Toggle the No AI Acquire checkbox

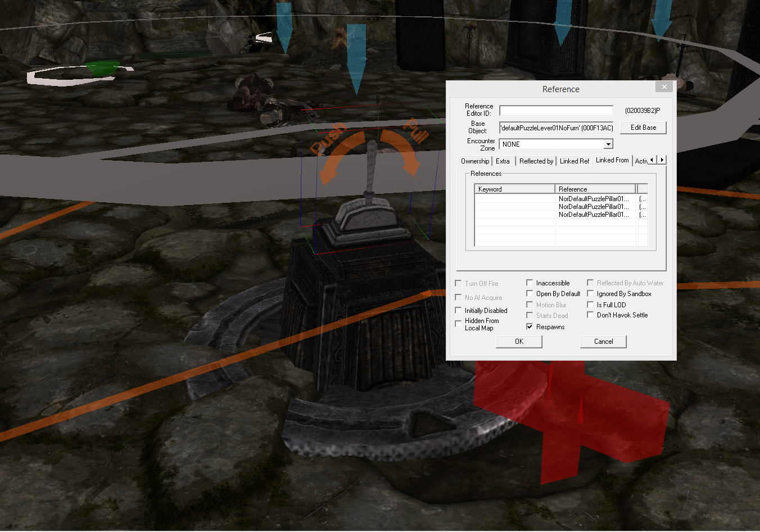coord(458,297)
